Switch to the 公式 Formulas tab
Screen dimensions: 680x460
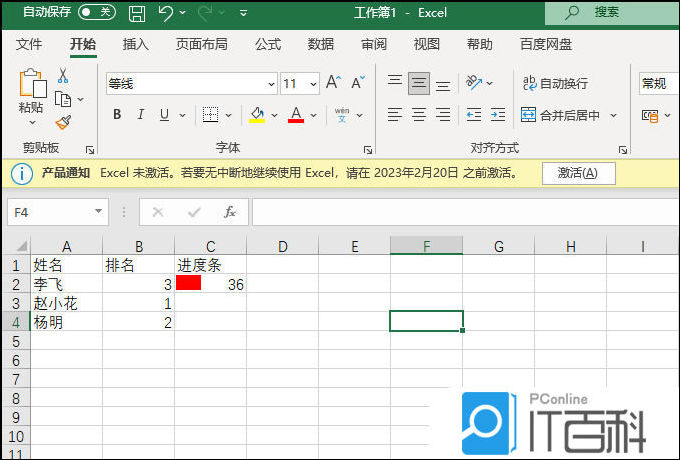(x=268, y=44)
